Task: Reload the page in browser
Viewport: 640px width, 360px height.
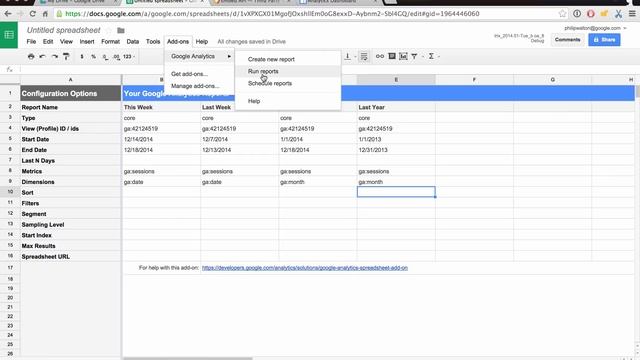Action: [x=32, y=14]
